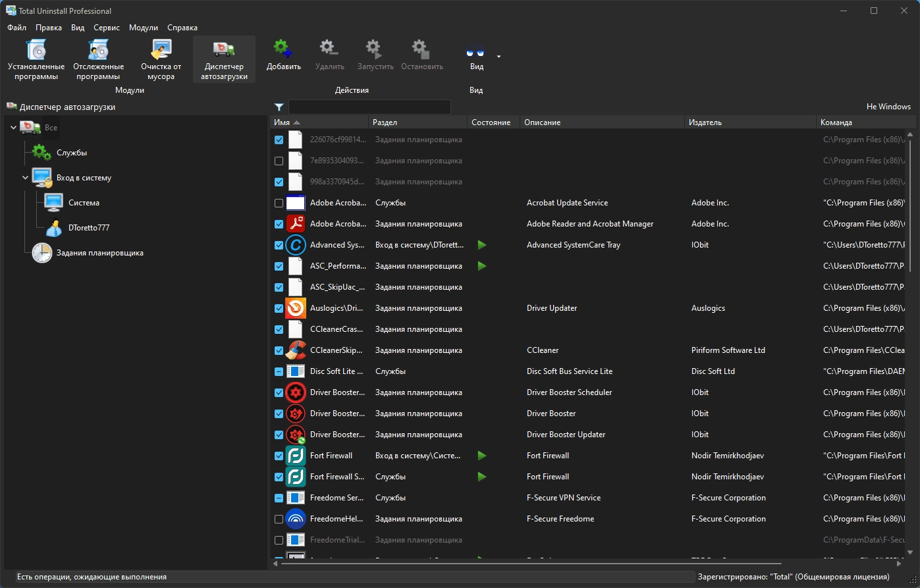Sort by the Состояние column header
The image size is (920, 588).
pos(493,122)
